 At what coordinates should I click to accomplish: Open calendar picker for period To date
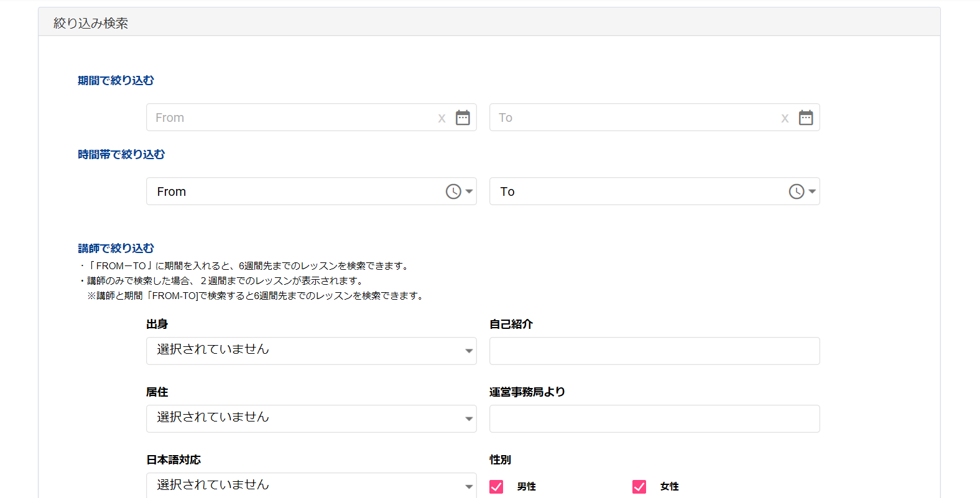click(x=806, y=118)
